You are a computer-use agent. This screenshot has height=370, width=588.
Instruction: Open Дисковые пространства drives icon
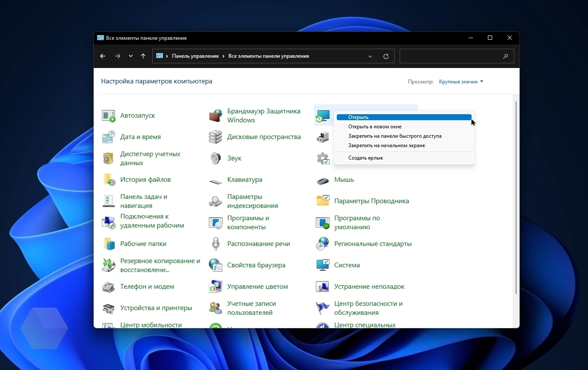coord(216,137)
